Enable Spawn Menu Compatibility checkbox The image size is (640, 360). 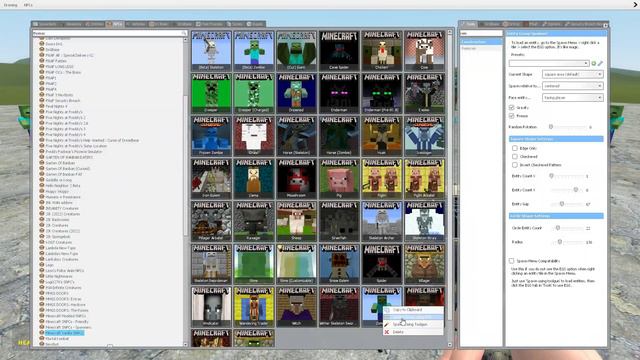click(511, 260)
